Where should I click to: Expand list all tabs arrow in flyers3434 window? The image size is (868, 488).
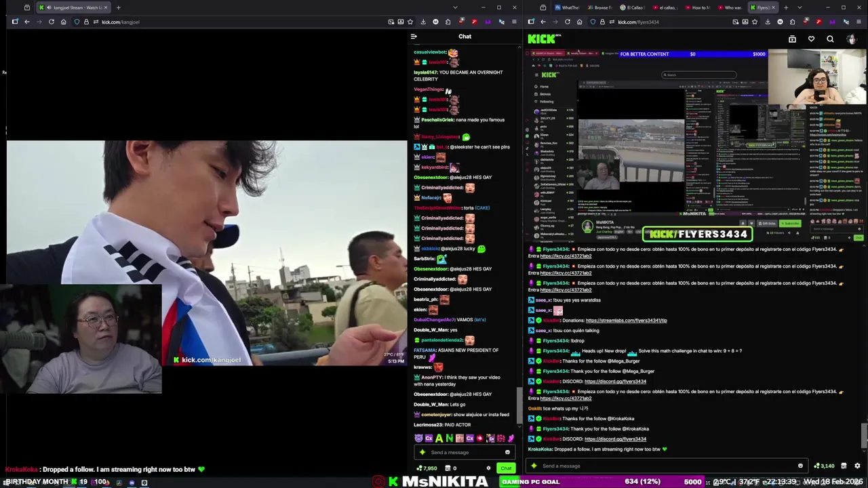pyautogui.click(x=799, y=7)
